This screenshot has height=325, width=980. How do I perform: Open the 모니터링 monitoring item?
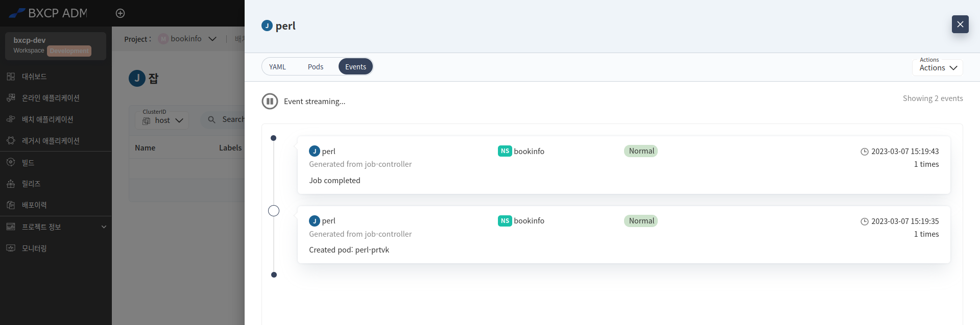tap(56, 248)
